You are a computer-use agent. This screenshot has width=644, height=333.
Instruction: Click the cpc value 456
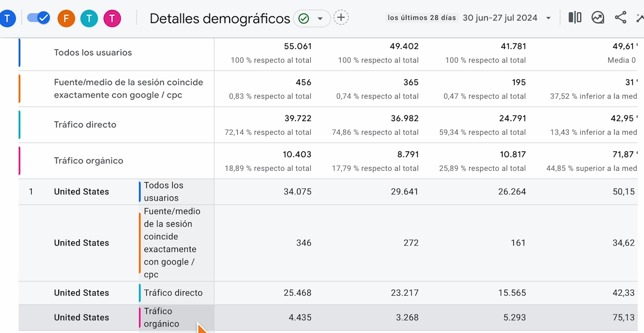(304, 82)
